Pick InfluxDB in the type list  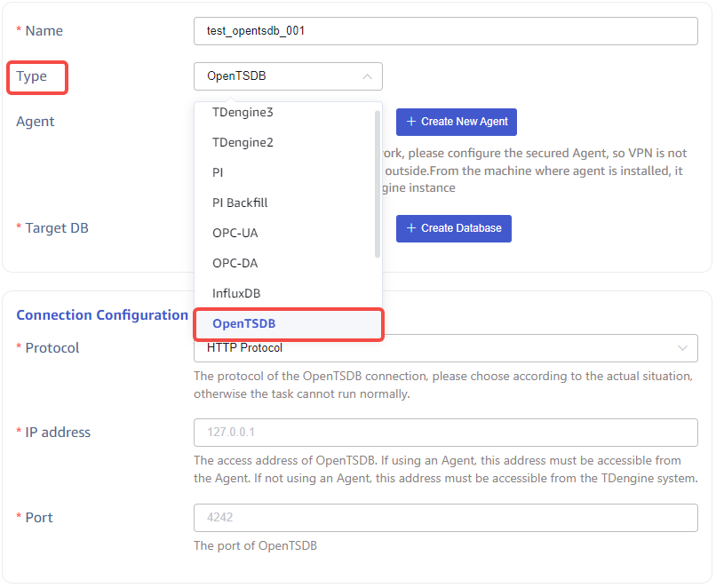[x=236, y=293]
